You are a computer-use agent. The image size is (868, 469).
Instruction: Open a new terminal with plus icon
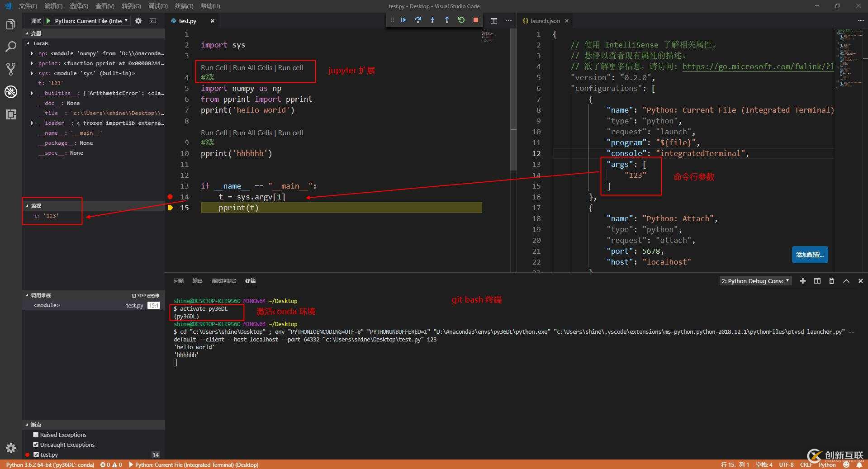point(803,281)
